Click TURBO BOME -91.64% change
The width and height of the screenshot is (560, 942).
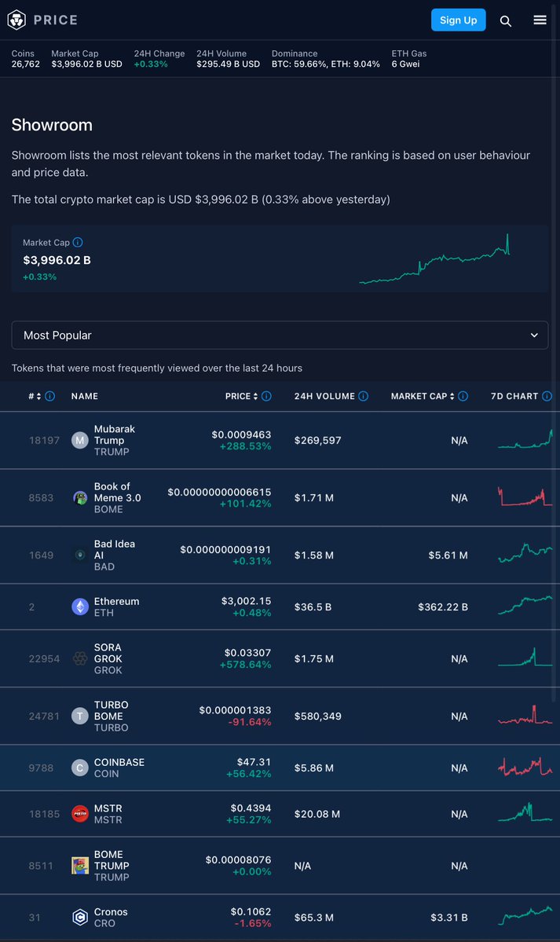[x=250, y=722]
